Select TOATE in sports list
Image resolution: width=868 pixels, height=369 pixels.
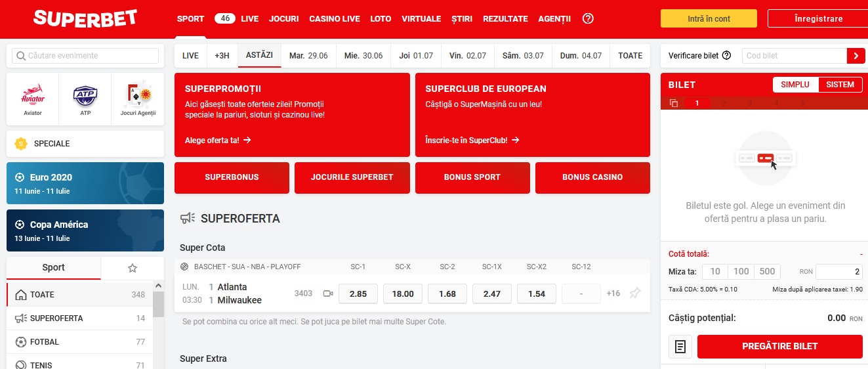[x=80, y=295]
